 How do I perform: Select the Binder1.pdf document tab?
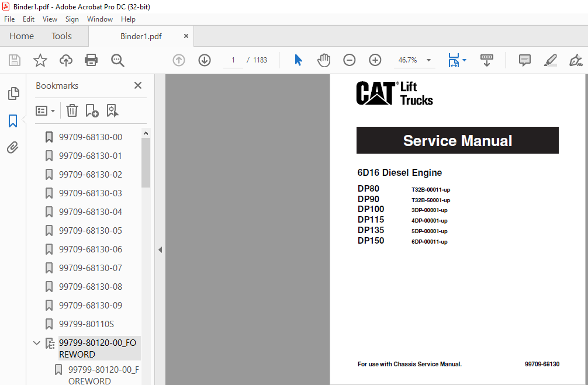point(141,36)
